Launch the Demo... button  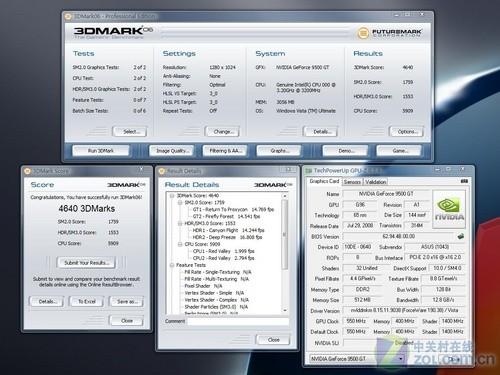tap(345, 151)
